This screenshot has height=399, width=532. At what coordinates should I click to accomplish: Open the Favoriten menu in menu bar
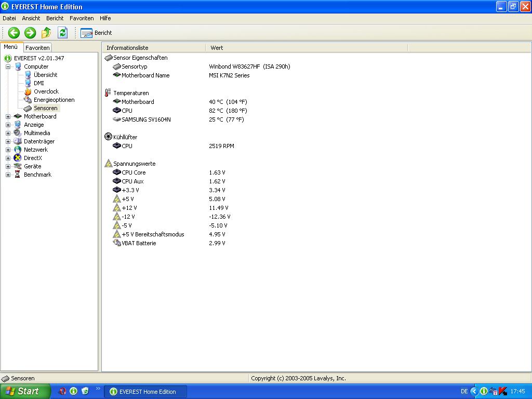coord(82,18)
